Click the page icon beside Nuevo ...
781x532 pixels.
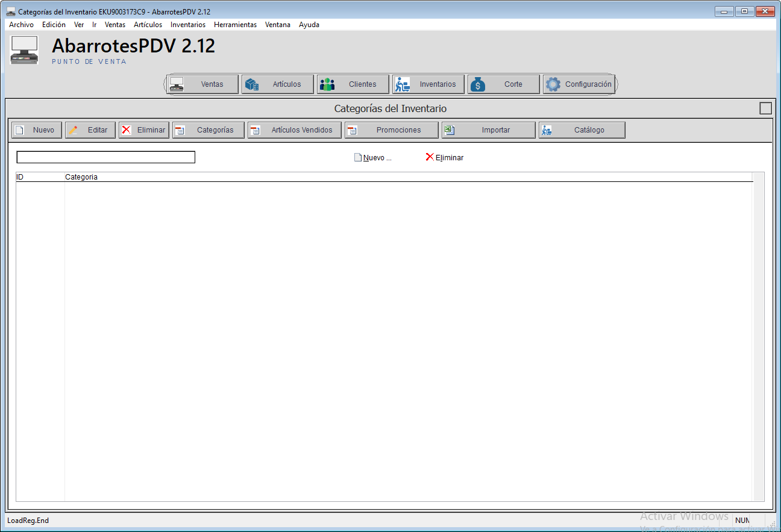[358, 157]
